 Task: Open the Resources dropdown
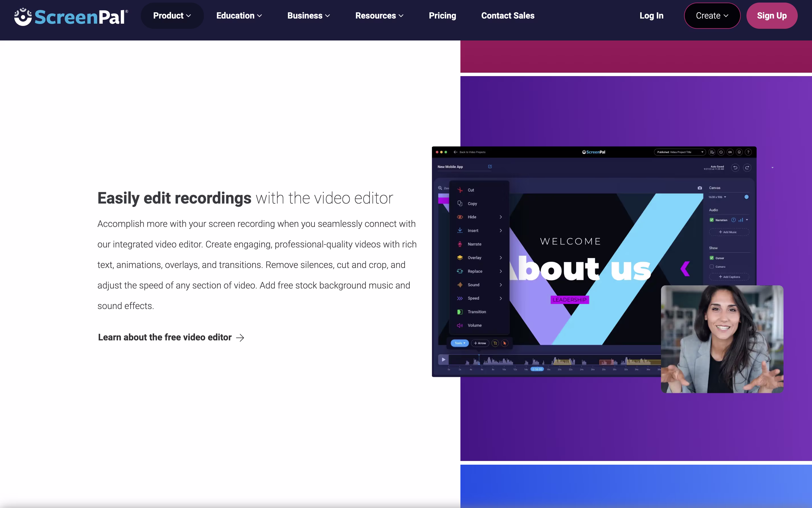point(379,15)
